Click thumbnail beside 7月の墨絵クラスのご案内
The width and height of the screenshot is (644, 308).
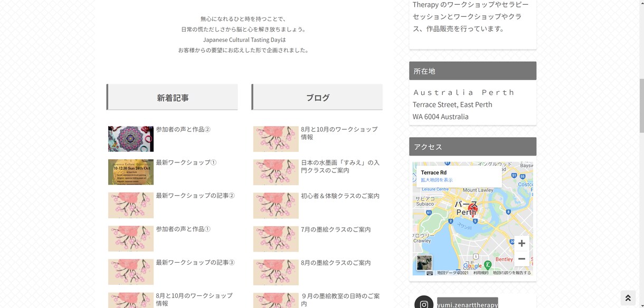tap(276, 238)
